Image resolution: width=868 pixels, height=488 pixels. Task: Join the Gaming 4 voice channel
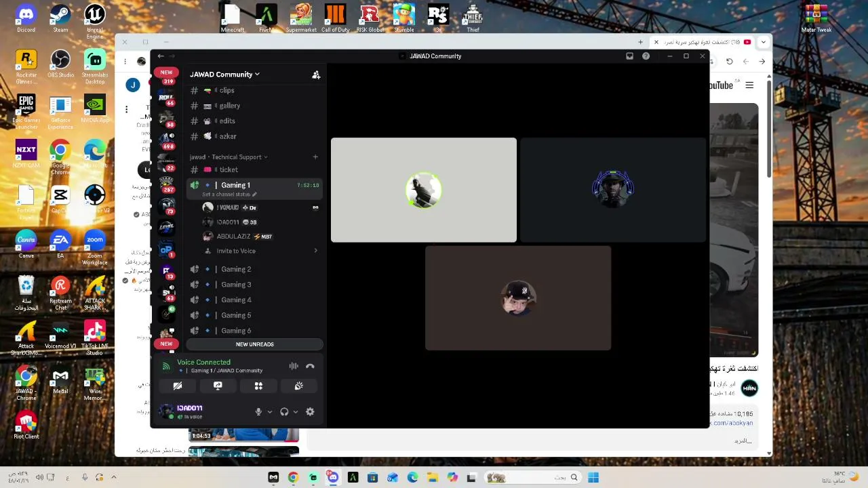[x=254, y=300]
